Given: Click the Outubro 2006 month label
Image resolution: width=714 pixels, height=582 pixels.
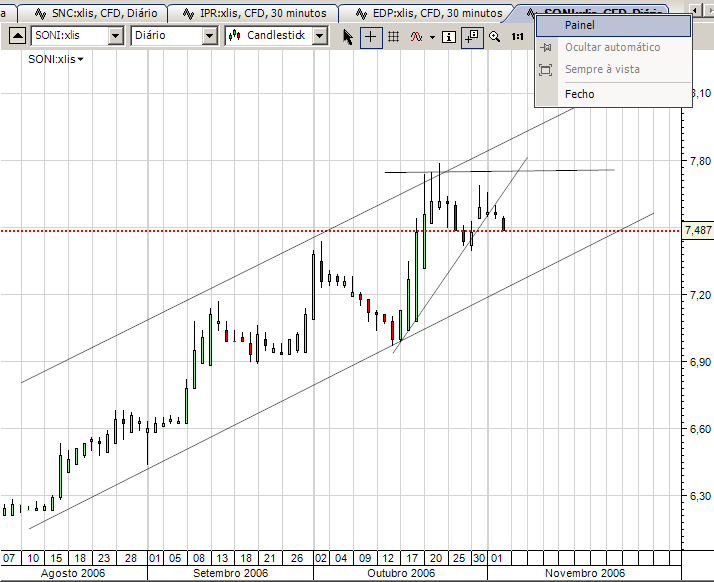Looking at the screenshot, I should coord(401,573).
